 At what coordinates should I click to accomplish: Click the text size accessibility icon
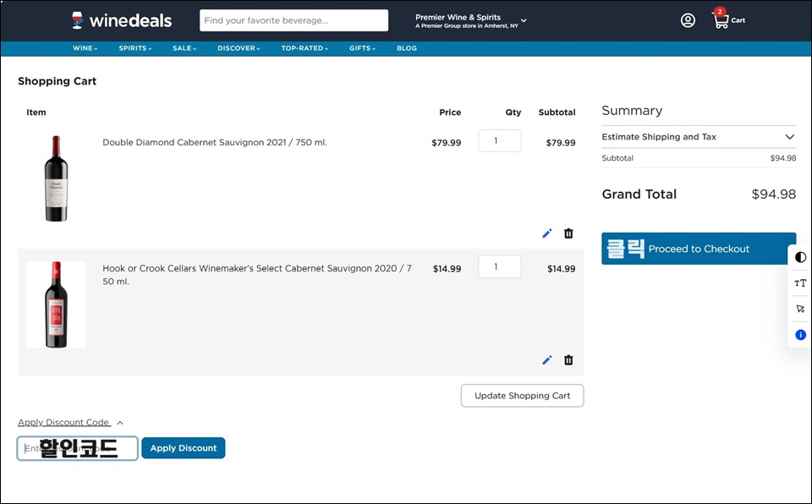(801, 282)
